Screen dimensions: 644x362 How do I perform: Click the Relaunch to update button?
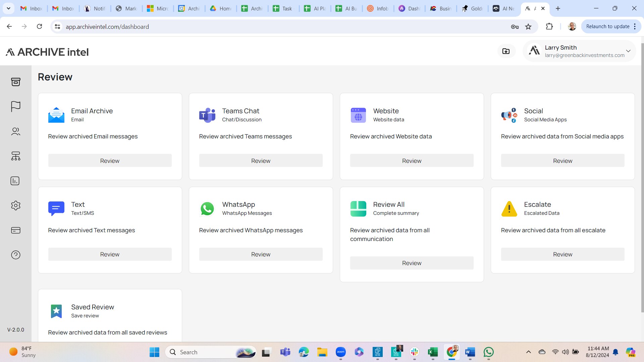607,26
